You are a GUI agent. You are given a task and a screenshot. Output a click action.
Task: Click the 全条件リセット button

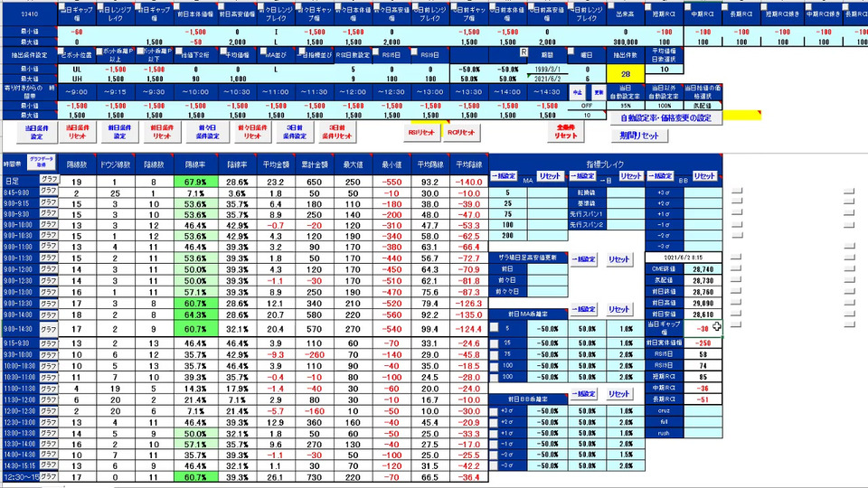tap(566, 132)
